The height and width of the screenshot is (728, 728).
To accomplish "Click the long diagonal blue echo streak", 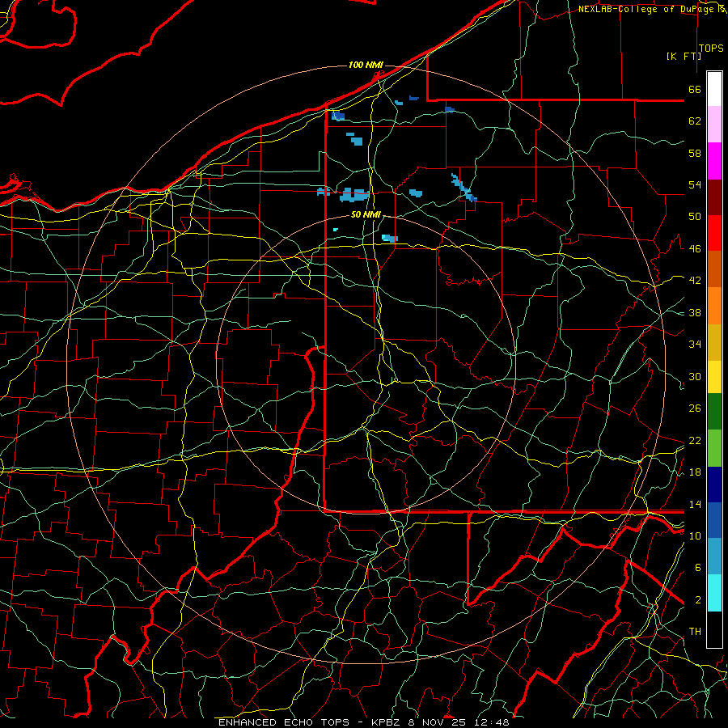I will 463,188.
